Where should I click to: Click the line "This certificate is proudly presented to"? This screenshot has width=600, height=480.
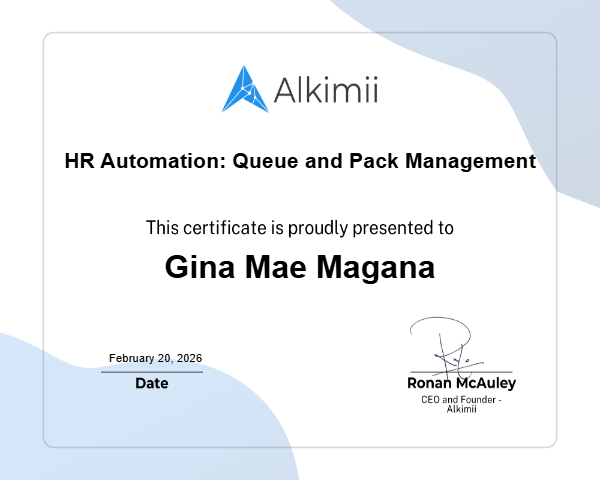(x=300, y=228)
